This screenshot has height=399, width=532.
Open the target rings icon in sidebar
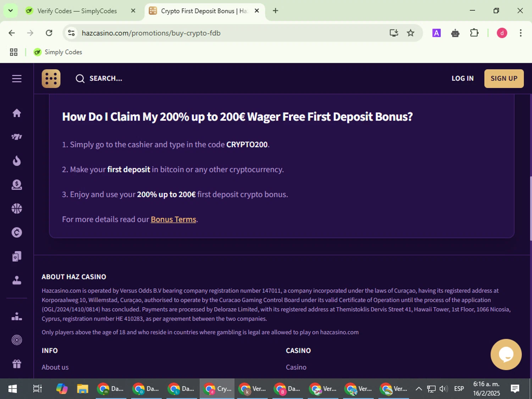click(x=17, y=340)
